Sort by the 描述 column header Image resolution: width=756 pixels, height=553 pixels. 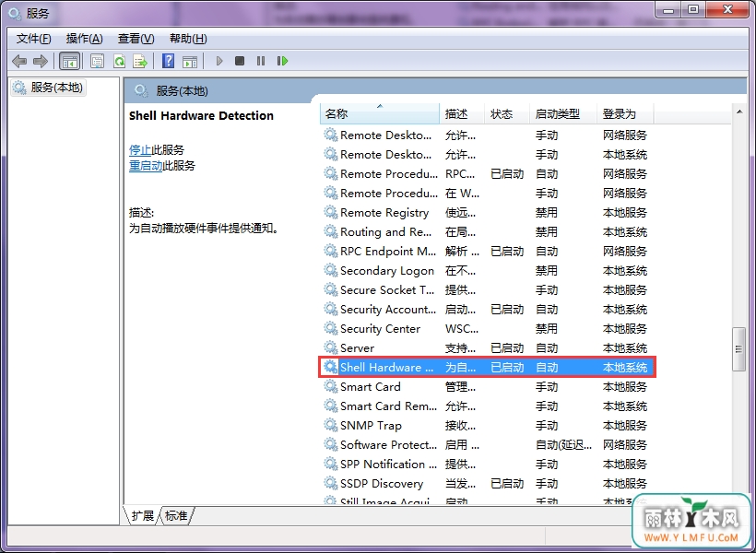pyautogui.click(x=461, y=113)
